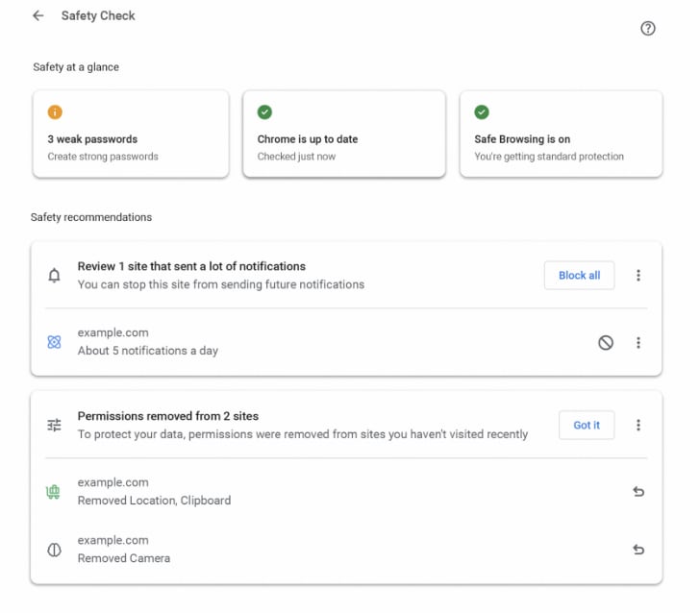Open the Safe Browsing is on card
This screenshot has height=613, width=700.
coord(561,135)
